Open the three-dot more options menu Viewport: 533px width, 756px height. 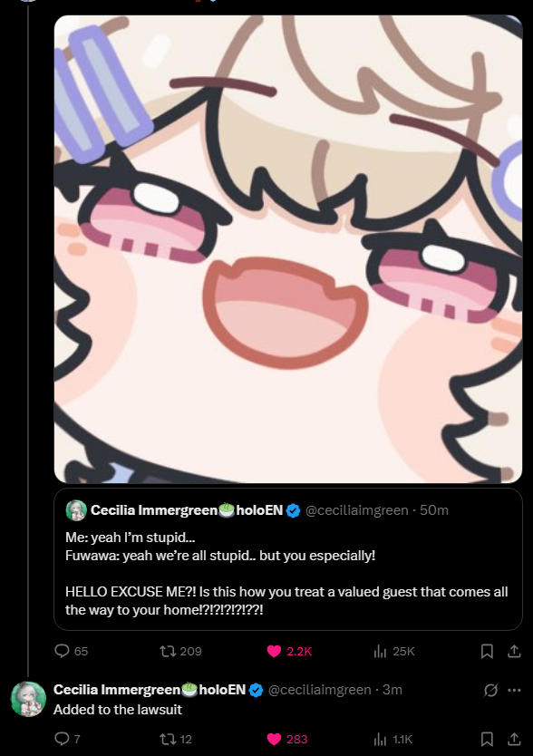(514, 690)
